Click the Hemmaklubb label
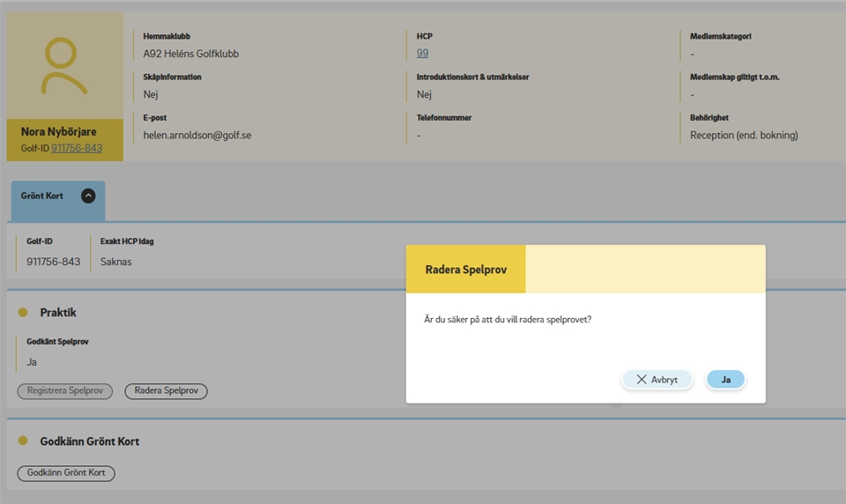The image size is (846, 504). (167, 36)
